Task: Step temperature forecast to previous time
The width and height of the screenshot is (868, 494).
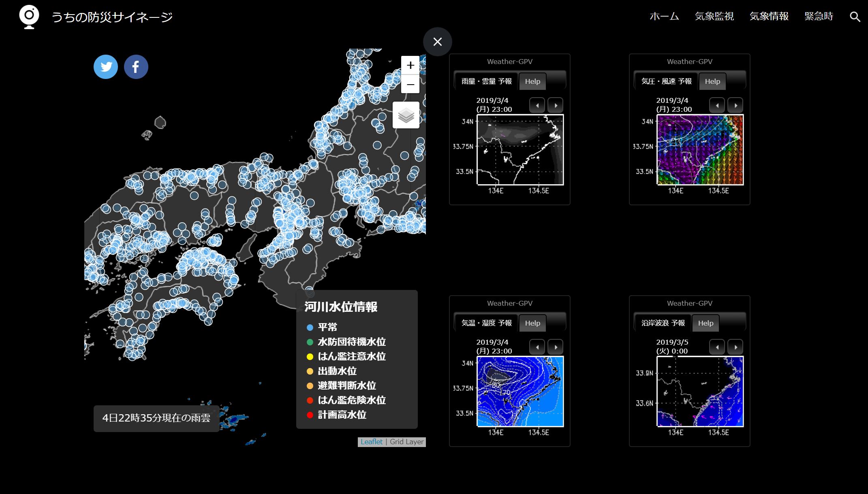Action: (x=537, y=347)
